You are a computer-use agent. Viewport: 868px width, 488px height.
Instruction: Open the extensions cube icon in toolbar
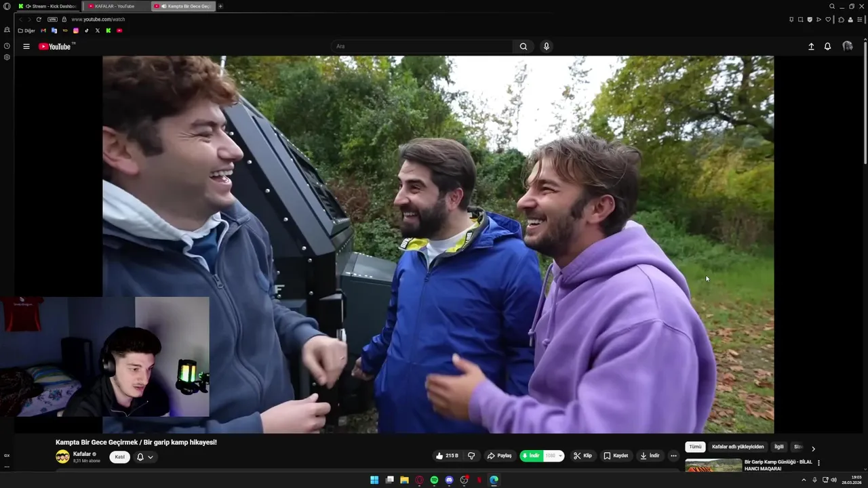pyautogui.click(x=841, y=20)
